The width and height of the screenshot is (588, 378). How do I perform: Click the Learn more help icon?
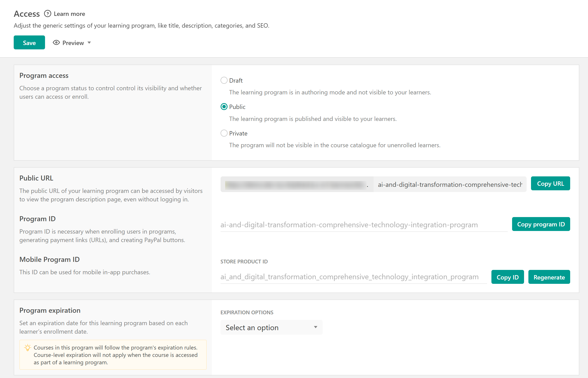(x=47, y=14)
